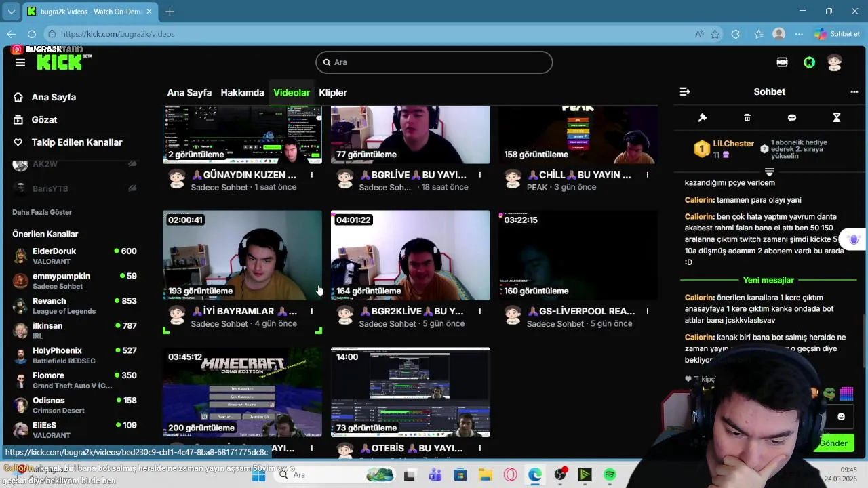Image resolution: width=868 pixels, height=488 pixels.
Task: Refresh the page with reload button
Action: click(32, 34)
